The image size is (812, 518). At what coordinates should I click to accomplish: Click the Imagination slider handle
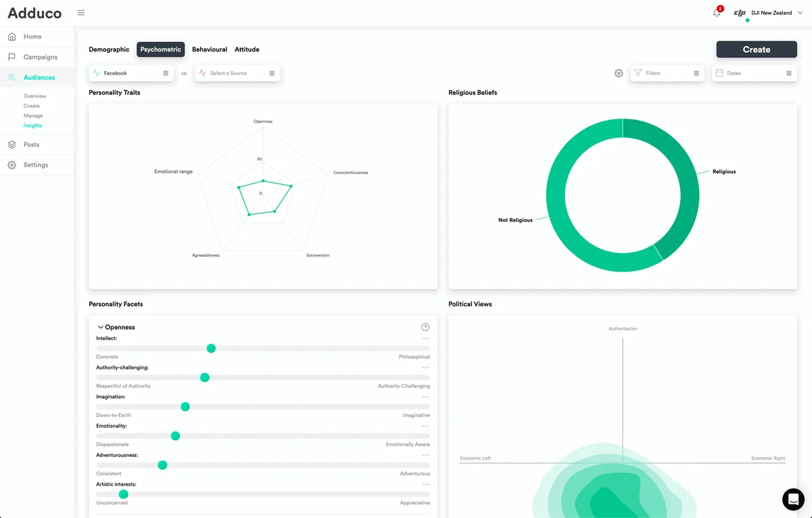185,407
